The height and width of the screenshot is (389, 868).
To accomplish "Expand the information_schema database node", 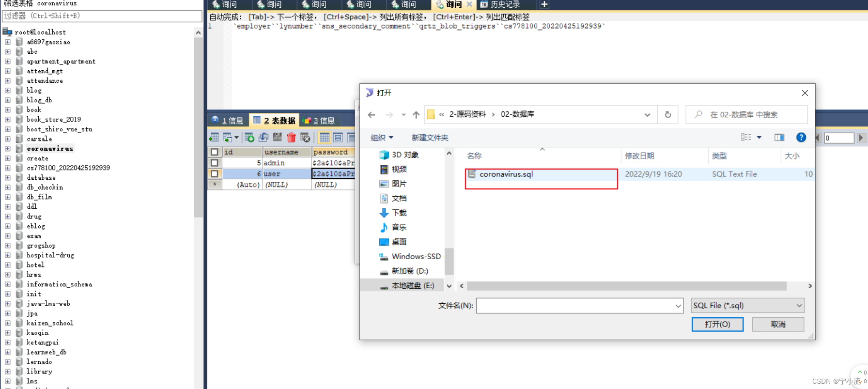I will tap(8, 284).
